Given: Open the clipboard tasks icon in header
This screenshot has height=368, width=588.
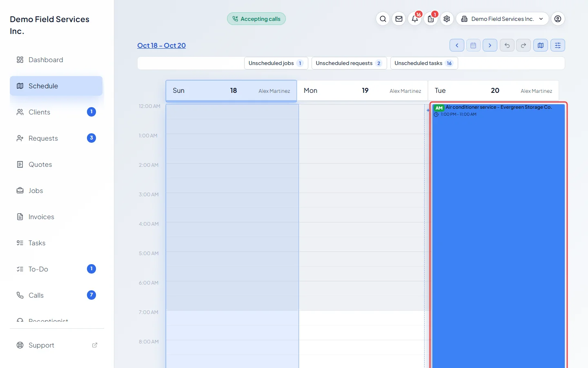Looking at the screenshot, I should click(431, 19).
